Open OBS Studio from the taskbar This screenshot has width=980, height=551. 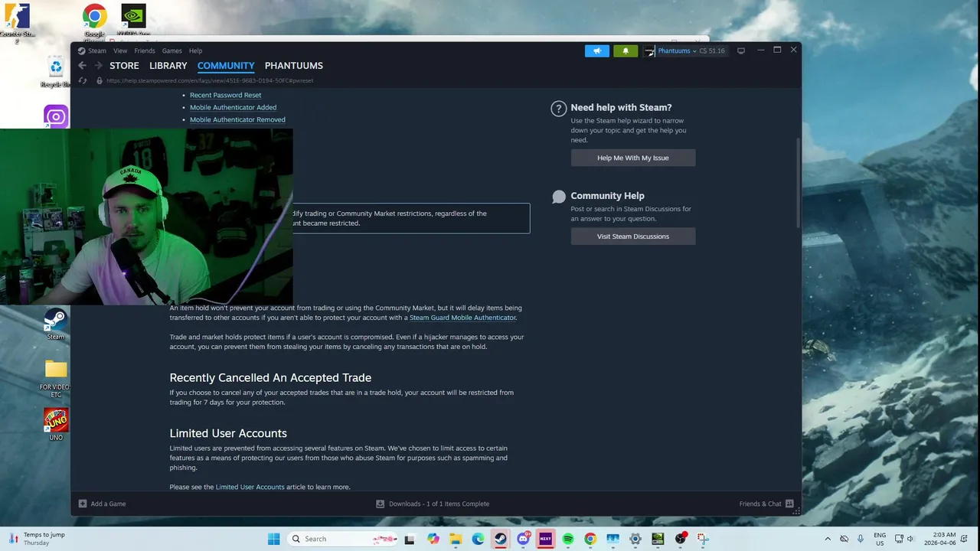pos(680,539)
